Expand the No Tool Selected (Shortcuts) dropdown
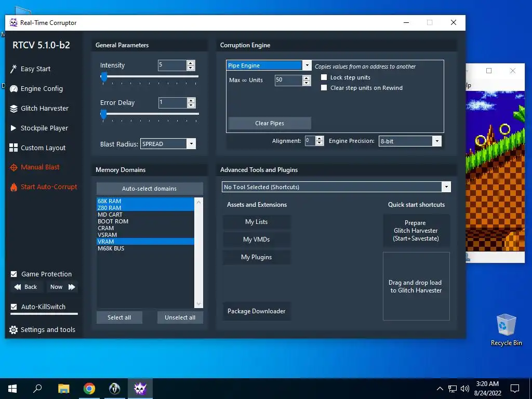Viewport: 532px width, 399px height. tap(446, 187)
